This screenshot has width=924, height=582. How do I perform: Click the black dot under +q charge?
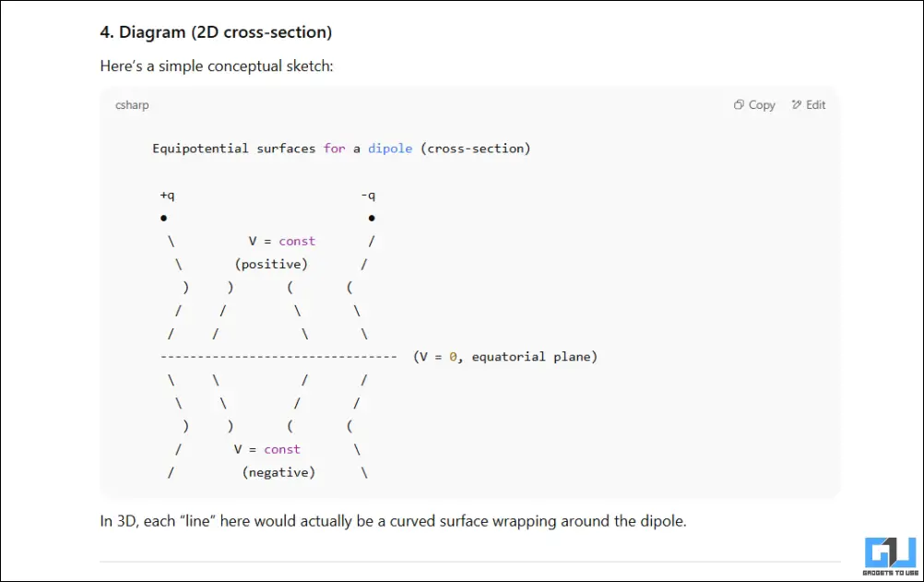[163, 219]
